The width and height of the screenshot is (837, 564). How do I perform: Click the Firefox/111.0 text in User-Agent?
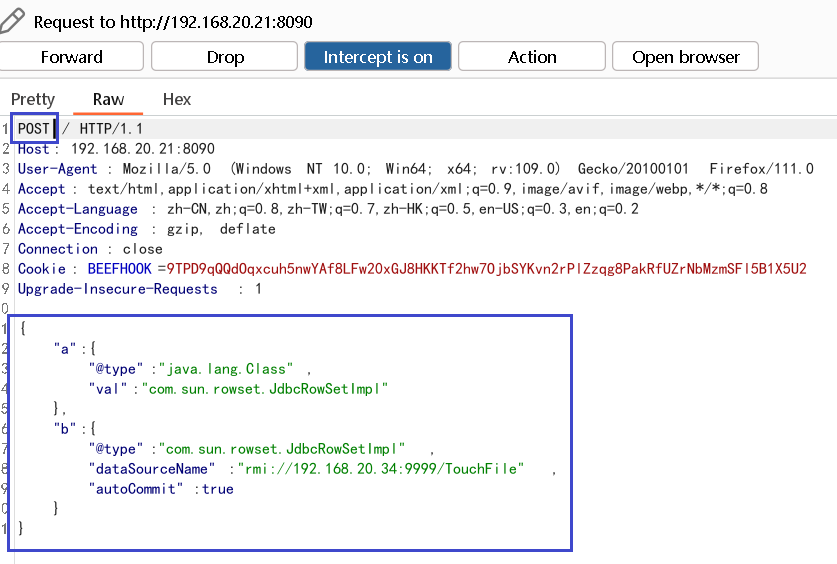coord(762,169)
